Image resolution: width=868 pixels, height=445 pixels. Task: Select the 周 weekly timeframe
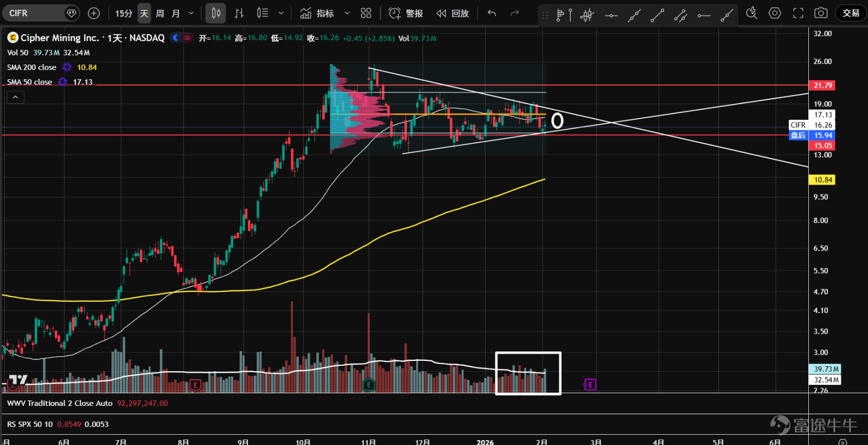coord(160,13)
